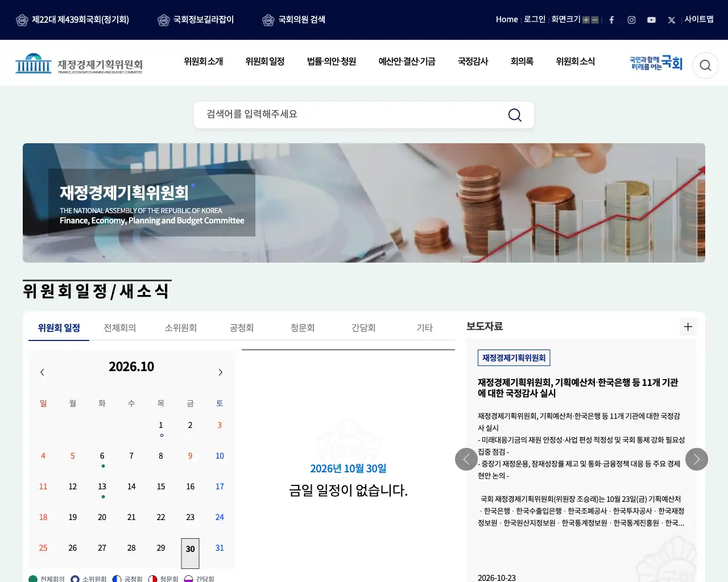Open the YouTube icon link
The image size is (728, 582).
651,20
